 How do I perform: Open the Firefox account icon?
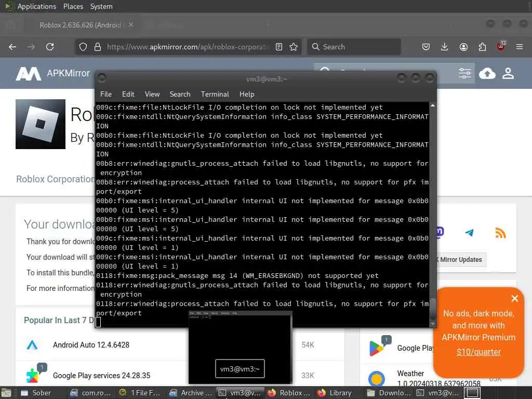tap(463, 47)
